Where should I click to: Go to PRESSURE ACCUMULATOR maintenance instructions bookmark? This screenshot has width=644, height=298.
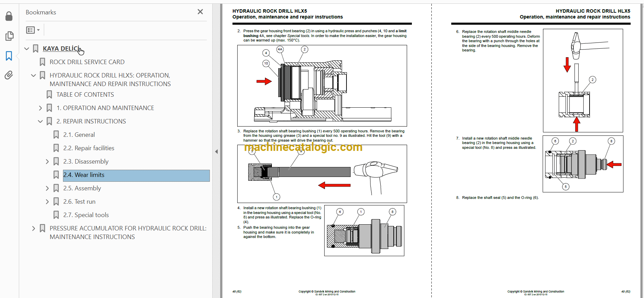[128, 233]
